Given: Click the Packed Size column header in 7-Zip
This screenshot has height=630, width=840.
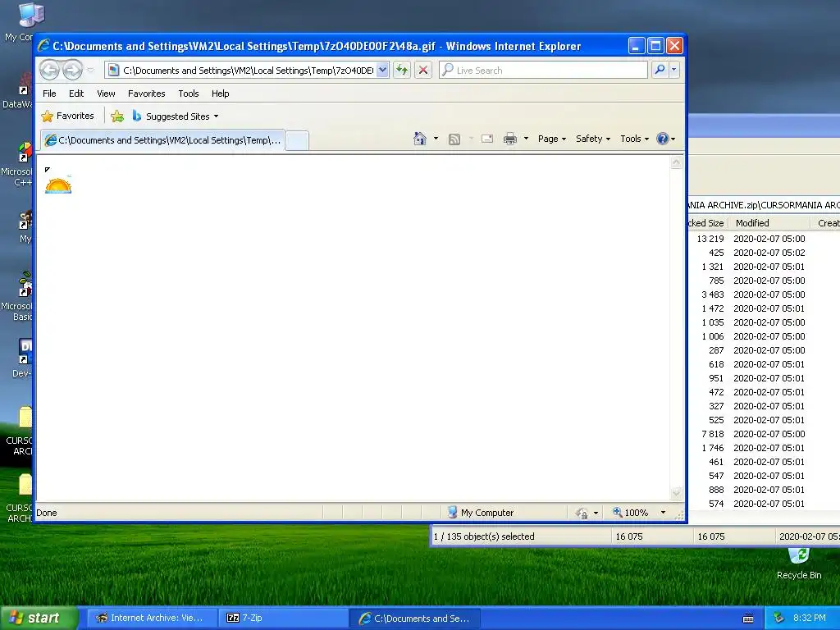Looking at the screenshot, I should tap(707, 223).
